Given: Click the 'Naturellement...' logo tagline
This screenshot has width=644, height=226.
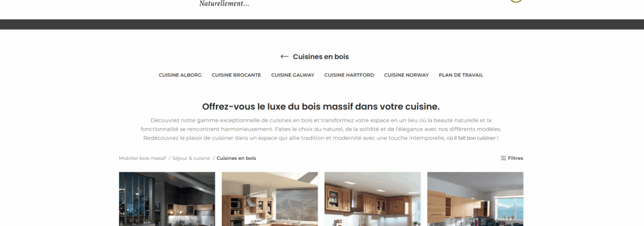Looking at the screenshot, I should [224, 4].
